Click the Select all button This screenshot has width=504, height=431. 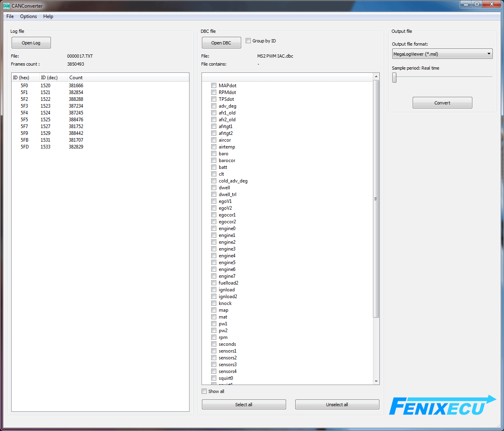tap(244, 405)
